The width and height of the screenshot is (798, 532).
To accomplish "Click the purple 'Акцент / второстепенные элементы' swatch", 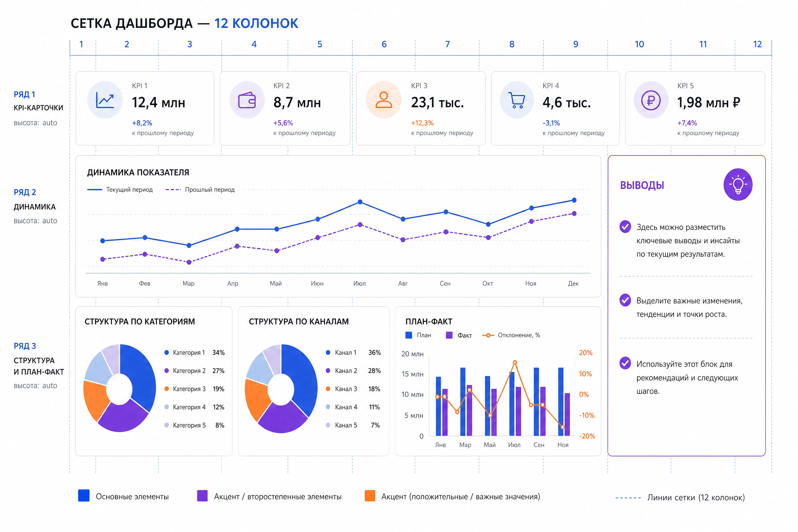I will click(203, 496).
